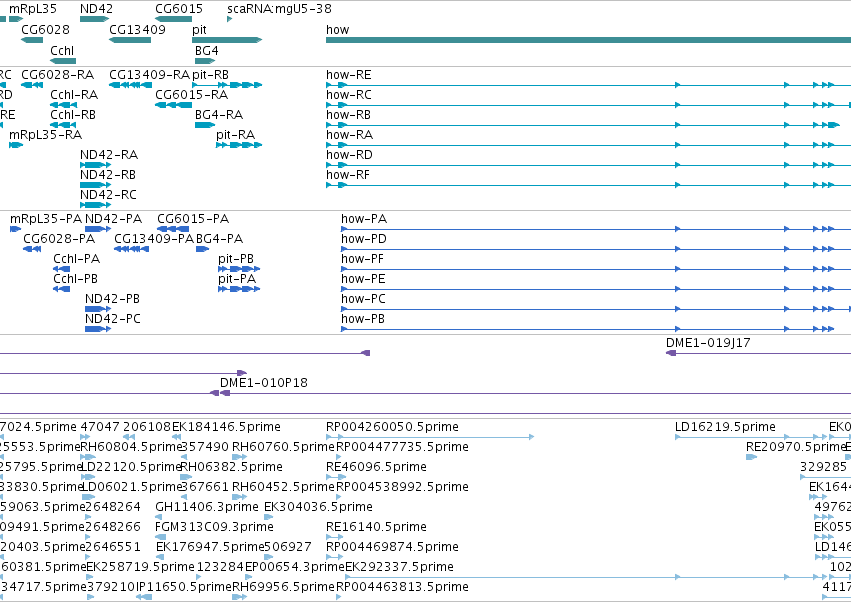Open the CG6028-PA protein feature
This screenshot has height=602, width=851.
pyautogui.click(x=59, y=239)
